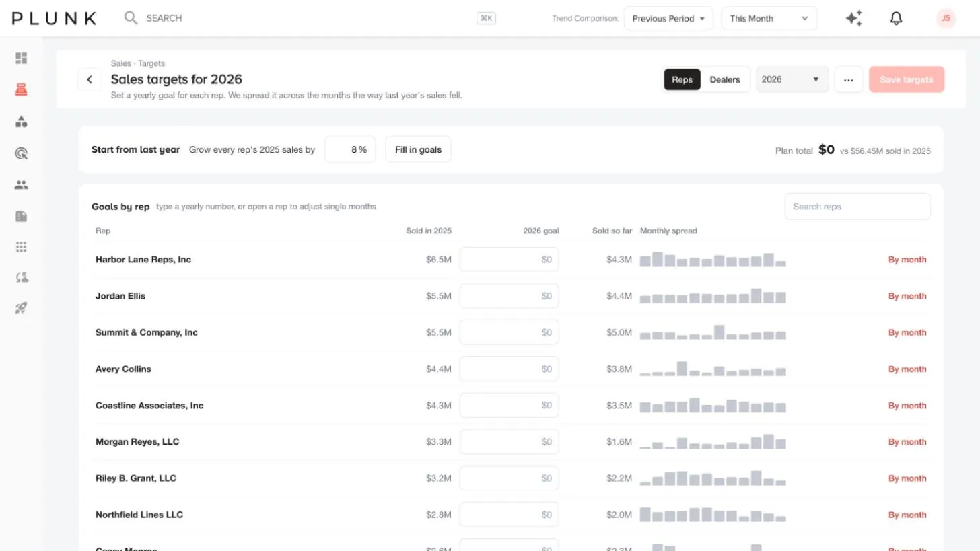Image resolution: width=980 pixels, height=551 pixels.
Task: Select the Coastline Associates, Inc row name
Action: (149, 406)
